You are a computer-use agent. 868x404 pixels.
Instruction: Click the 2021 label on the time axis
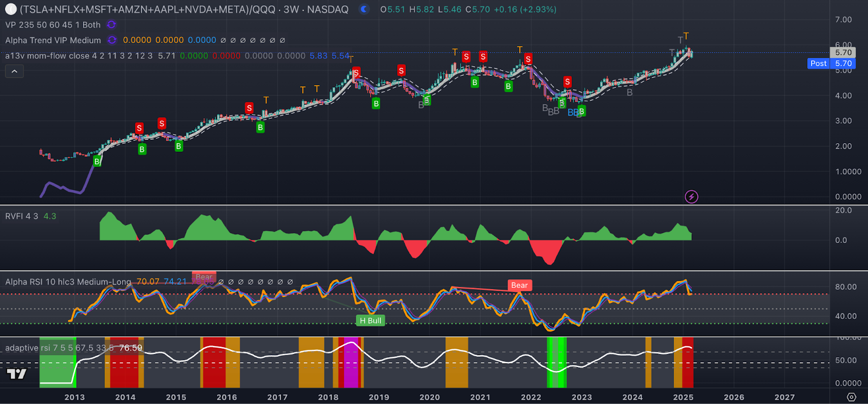click(x=481, y=397)
